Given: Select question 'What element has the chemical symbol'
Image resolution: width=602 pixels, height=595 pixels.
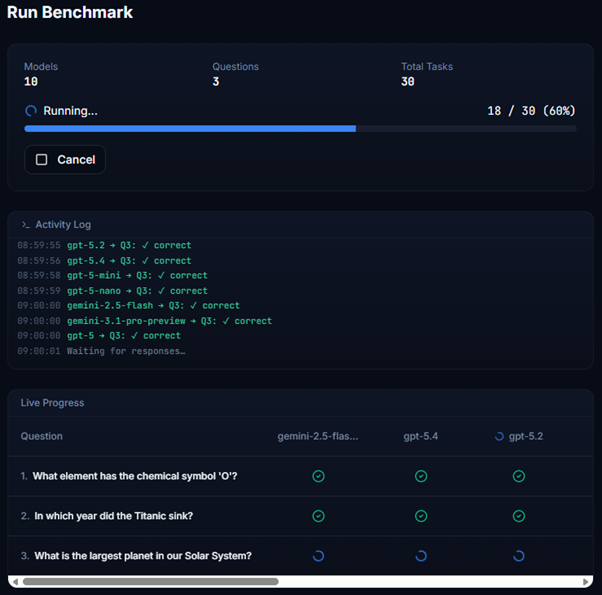Looking at the screenshot, I should click(x=135, y=476).
